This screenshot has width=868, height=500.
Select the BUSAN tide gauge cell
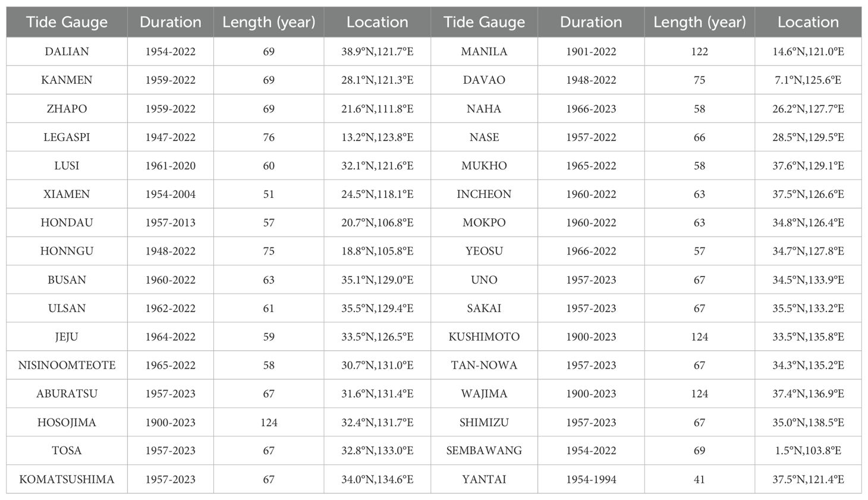[67, 280]
